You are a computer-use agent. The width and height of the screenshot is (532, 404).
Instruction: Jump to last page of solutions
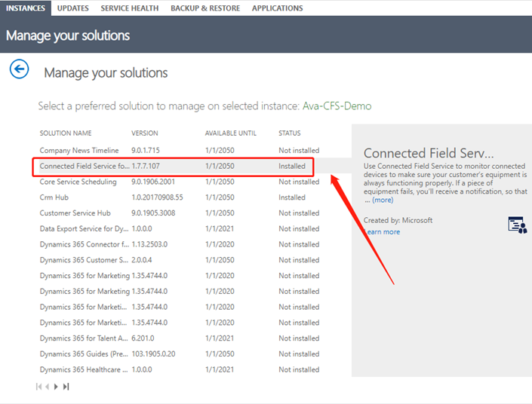point(66,387)
